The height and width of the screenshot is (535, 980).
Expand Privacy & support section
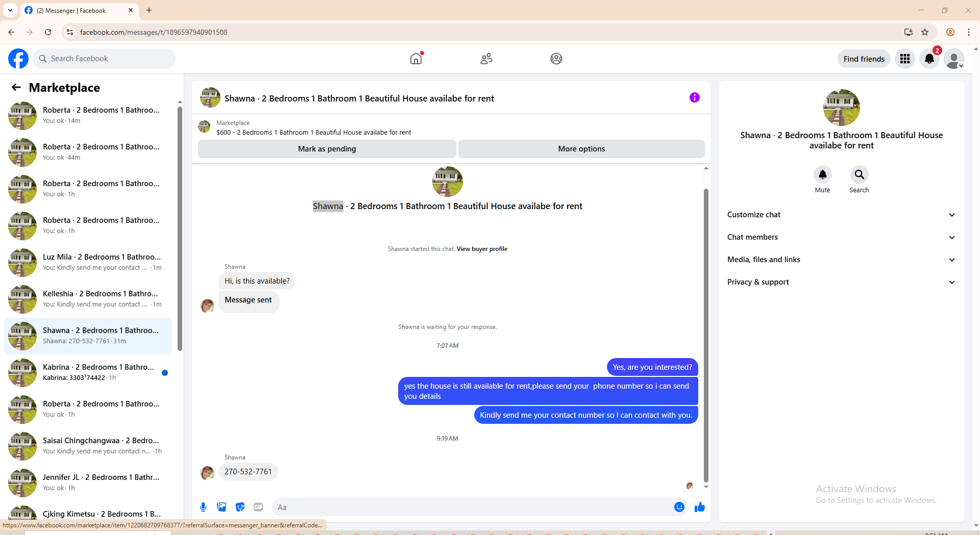(841, 282)
